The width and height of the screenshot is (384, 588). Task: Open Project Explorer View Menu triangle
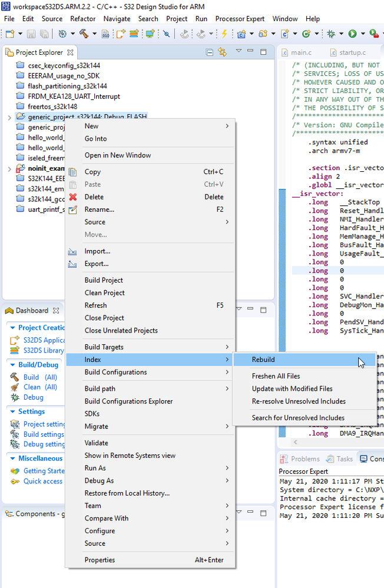point(239,51)
